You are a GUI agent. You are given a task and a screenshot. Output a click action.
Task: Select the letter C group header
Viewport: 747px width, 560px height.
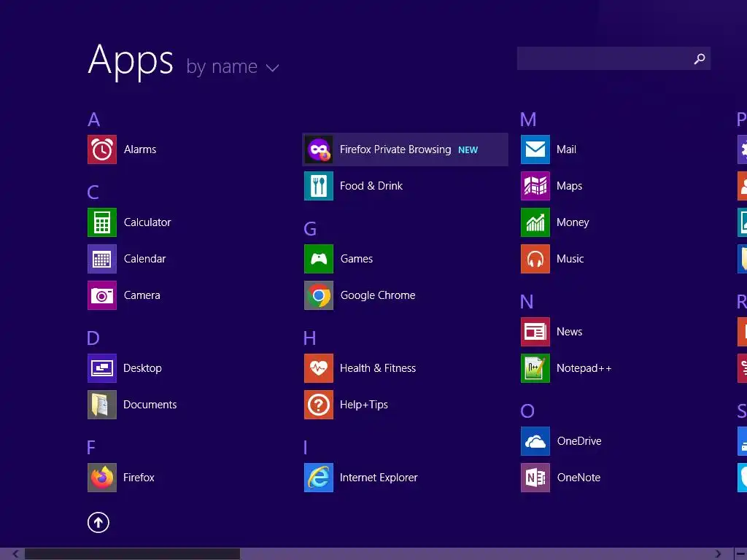pos(93,192)
